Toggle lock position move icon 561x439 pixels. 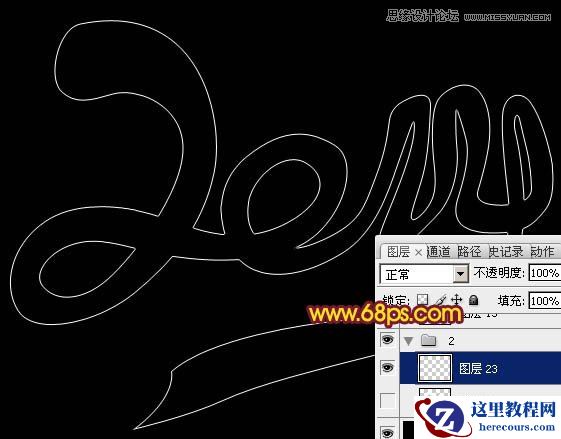click(x=457, y=300)
